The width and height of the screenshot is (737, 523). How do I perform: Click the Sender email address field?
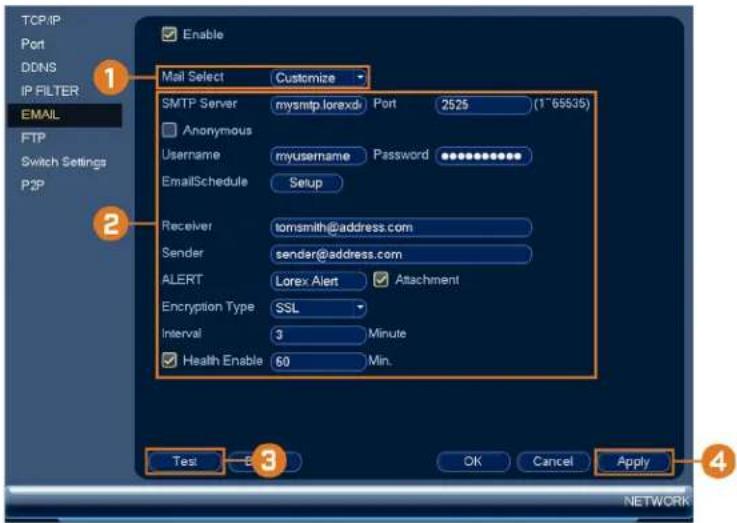[401, 254]
